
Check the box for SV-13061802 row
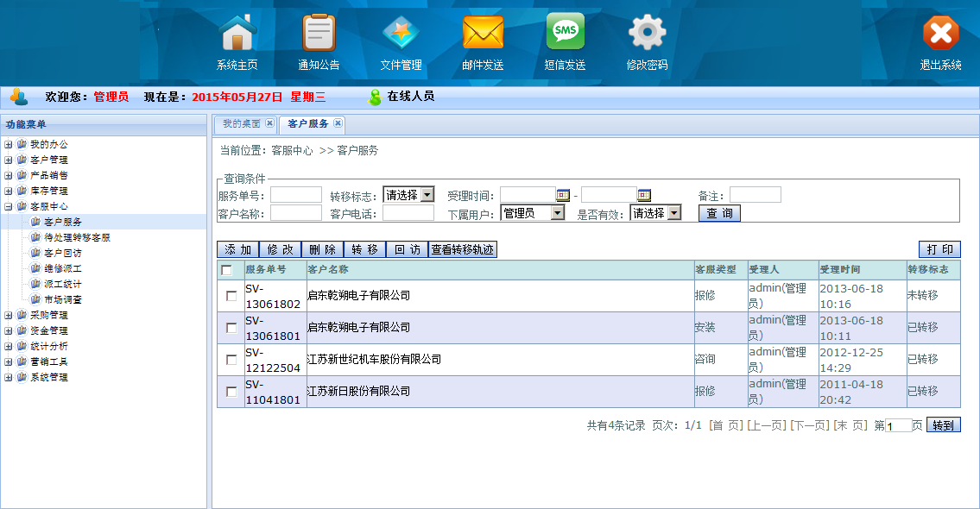pos(231,296)
